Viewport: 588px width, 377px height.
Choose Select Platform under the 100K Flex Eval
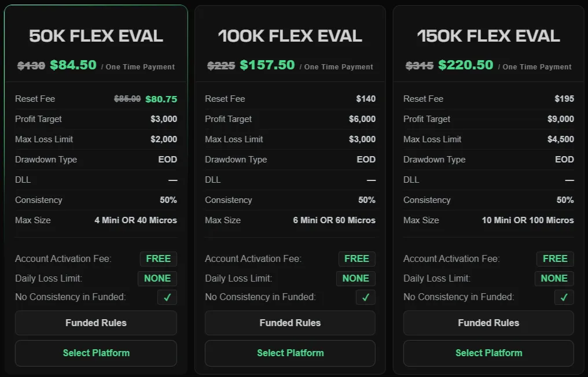click(x=290, y=353)
